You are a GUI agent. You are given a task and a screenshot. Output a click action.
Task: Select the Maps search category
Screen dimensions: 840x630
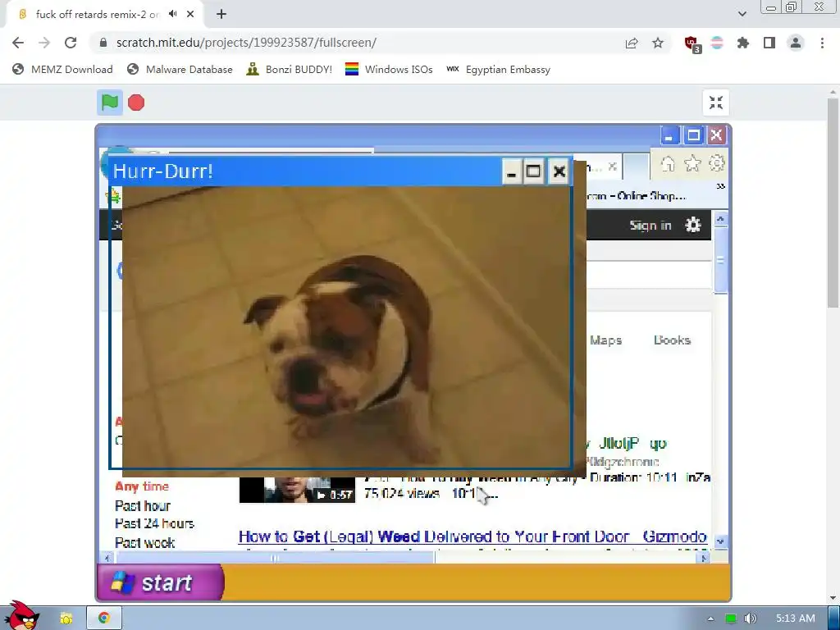(x=606, y=340)
